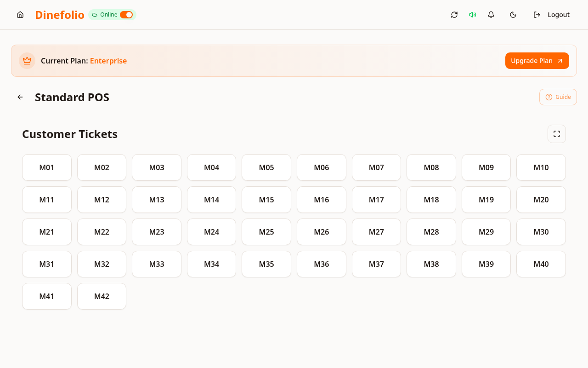Choose ticket M34
Screen dimensions: 588x368
tap(211, 264)
